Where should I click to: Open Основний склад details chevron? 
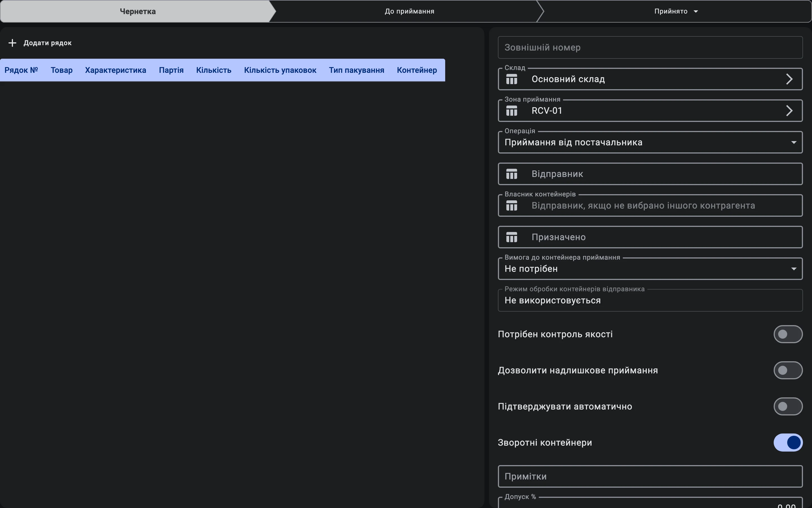[x=789, y=79]
